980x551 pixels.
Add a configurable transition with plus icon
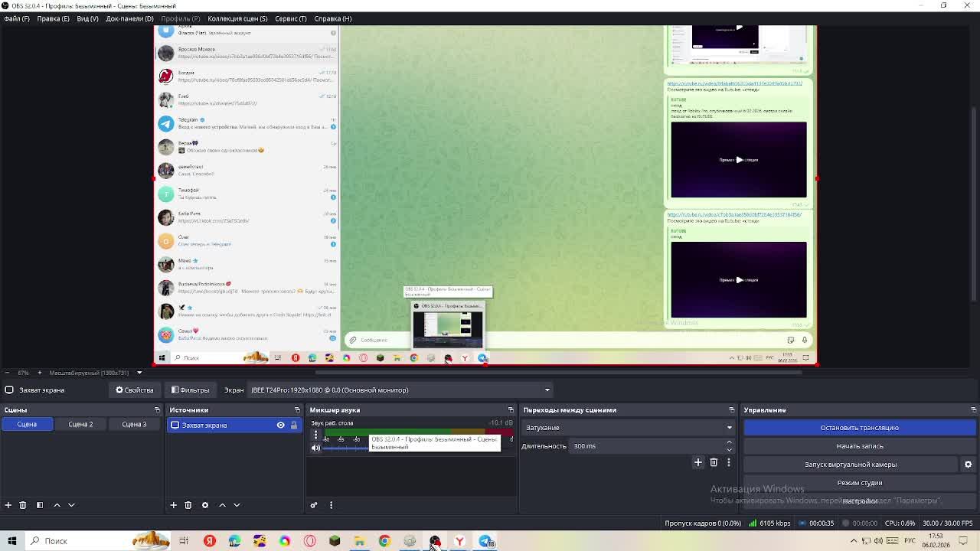tap(698, 462)
